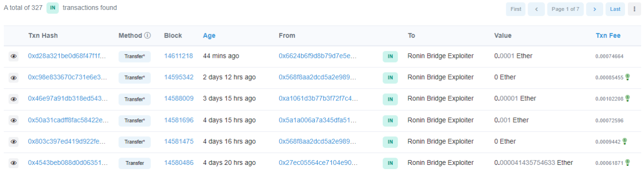Open block 14611218 link
644x171 pixels.
pyautogui.click(x=179, y=56)
